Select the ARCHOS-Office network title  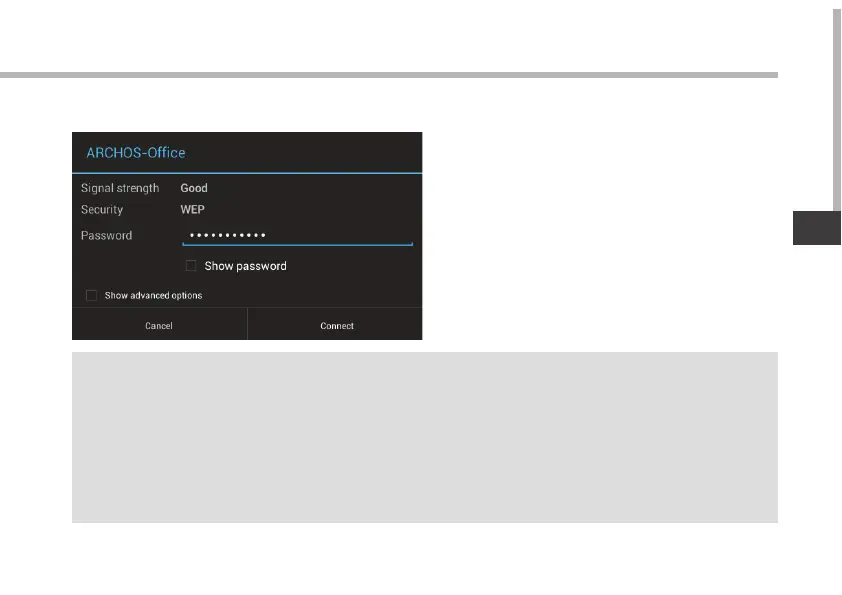[x=136, y=153]
